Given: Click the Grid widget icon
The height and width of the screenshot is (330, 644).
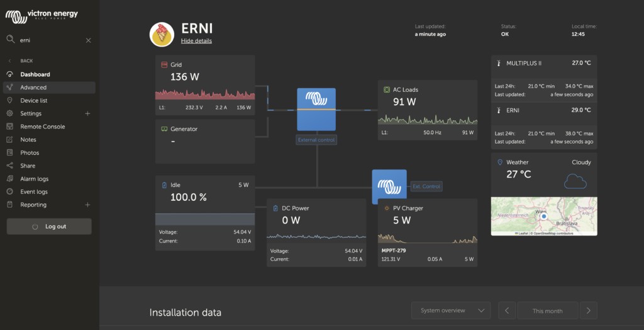Looking at the screenshot, I should click(x=164, y=65).
